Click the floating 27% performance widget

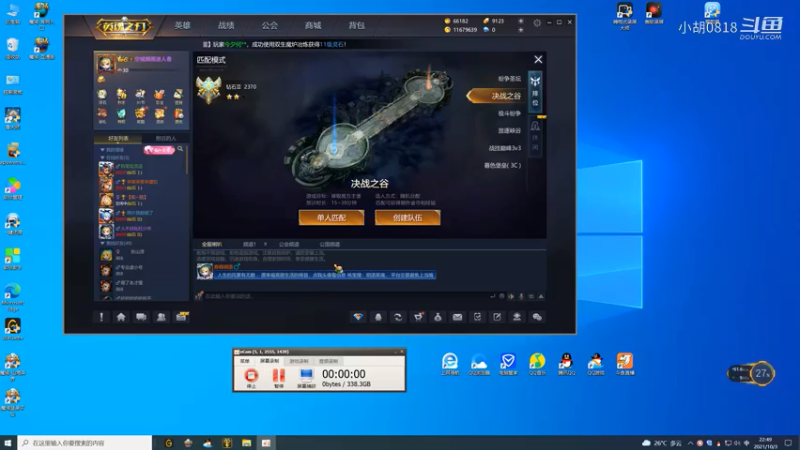(x=752, y=373)
